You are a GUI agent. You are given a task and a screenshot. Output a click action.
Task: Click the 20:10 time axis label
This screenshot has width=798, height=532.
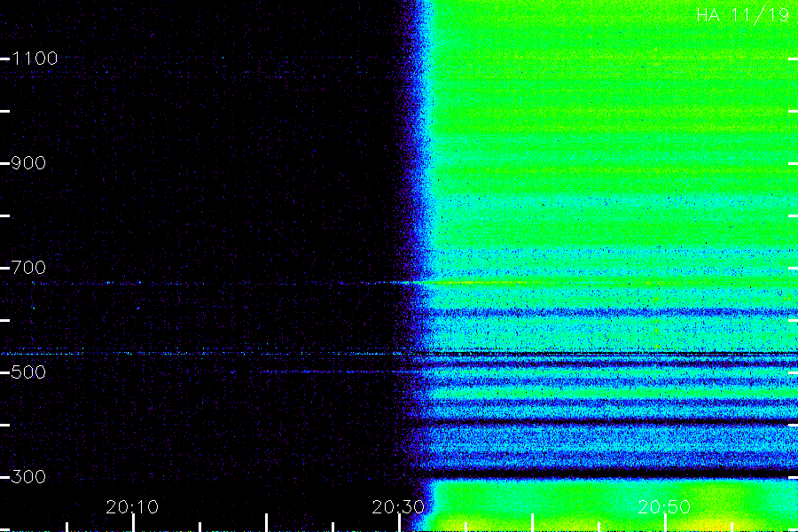point(132,507)
